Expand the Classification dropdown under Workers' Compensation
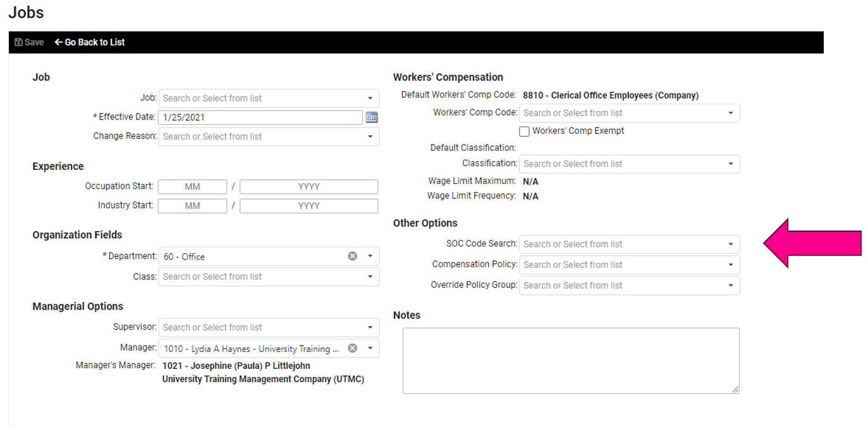Screen dimensions: 868x427 (x=730, y=164)
